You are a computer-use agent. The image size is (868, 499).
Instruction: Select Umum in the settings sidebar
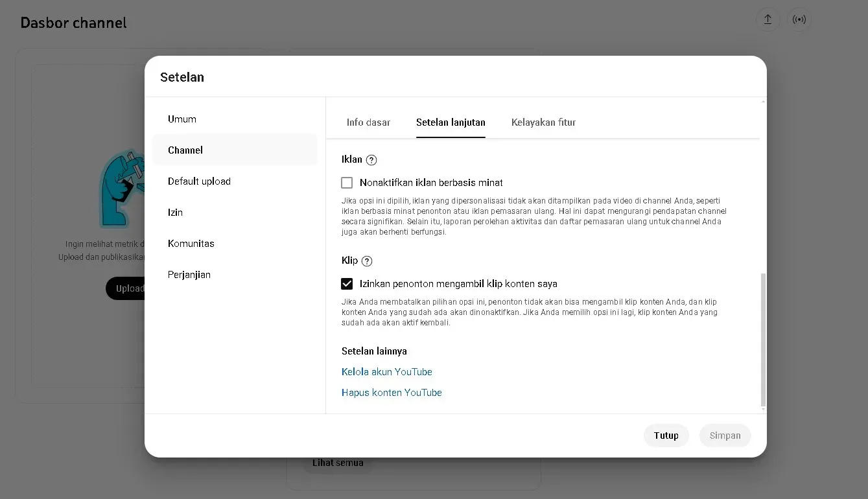point(182,119)
